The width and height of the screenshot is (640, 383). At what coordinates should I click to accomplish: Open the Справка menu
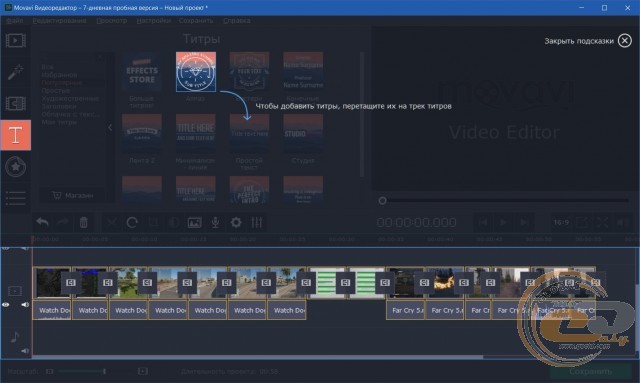tap(237, 20)
